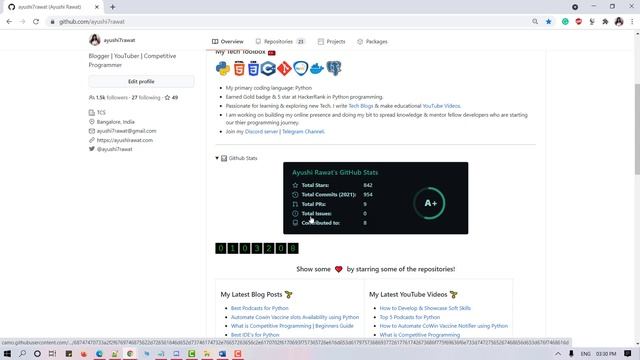The image size is (640, 360).
Task: Open a new browser tab
Action: click(x=113, y=7)
